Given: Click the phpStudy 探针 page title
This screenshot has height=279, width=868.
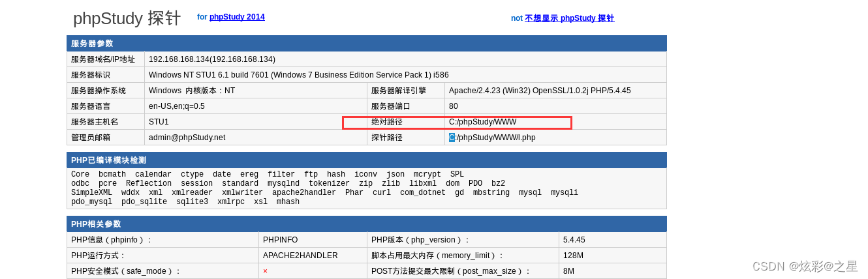Looking at the screenshot, I should click(x=127, y=18).
